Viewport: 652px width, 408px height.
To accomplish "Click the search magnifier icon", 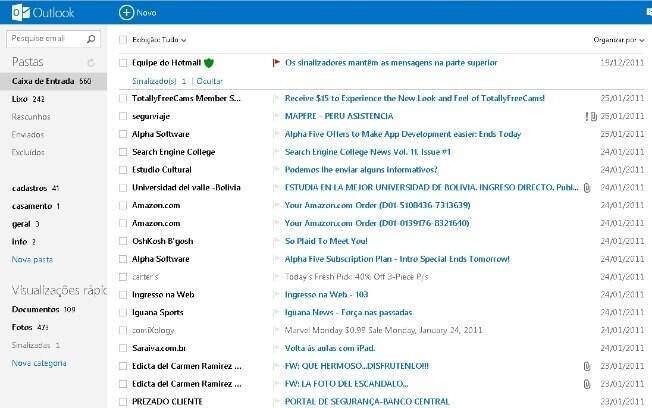I will [91, 39].
